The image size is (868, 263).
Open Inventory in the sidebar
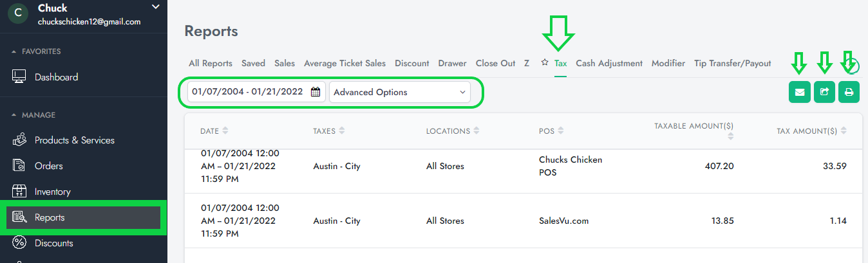[x=52, y=192]
